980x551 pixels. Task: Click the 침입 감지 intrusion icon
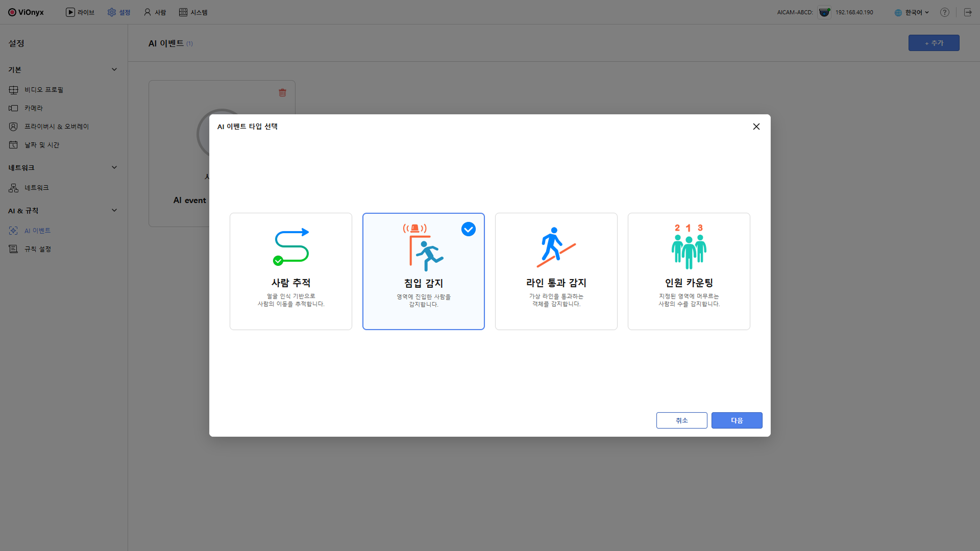(x=424, y=247)
